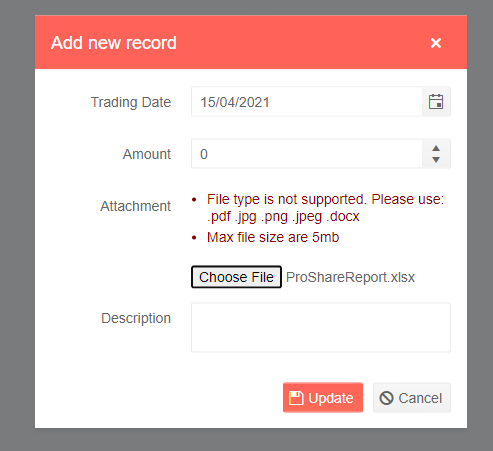
Task: Save the record with the Update button
Action: [323, 398]
